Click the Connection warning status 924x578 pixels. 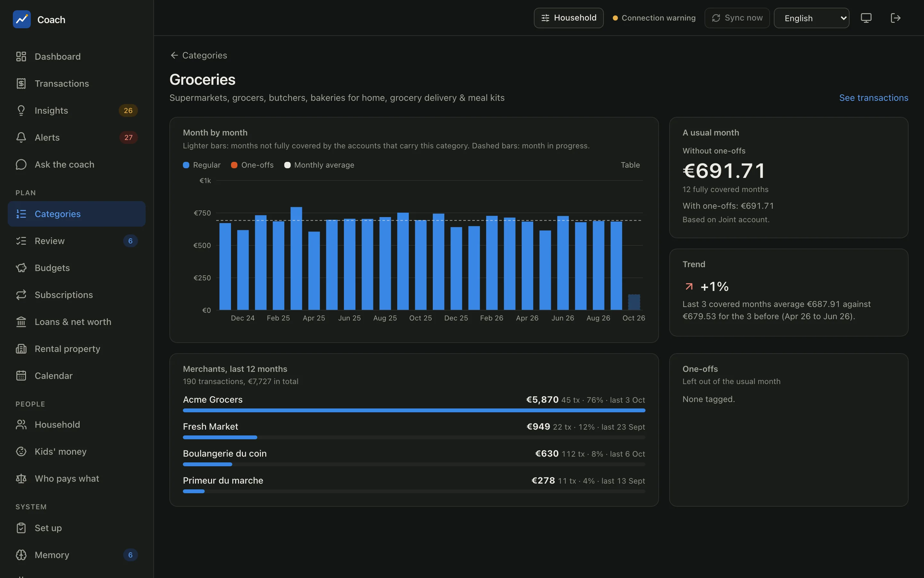click(x=654, y=18)
